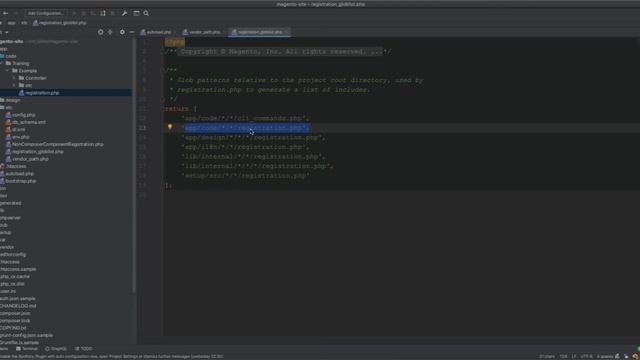Open CHANGELOG.md in project tree

[18, 306]
